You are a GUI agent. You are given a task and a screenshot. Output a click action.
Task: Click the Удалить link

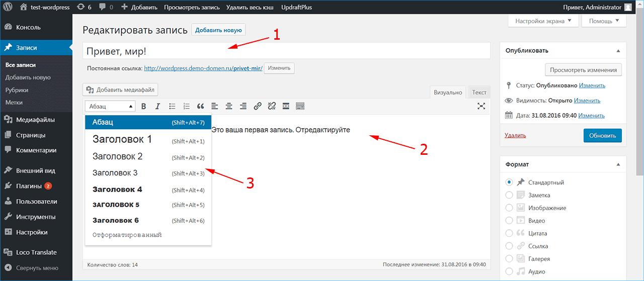[x=515, y=135]
